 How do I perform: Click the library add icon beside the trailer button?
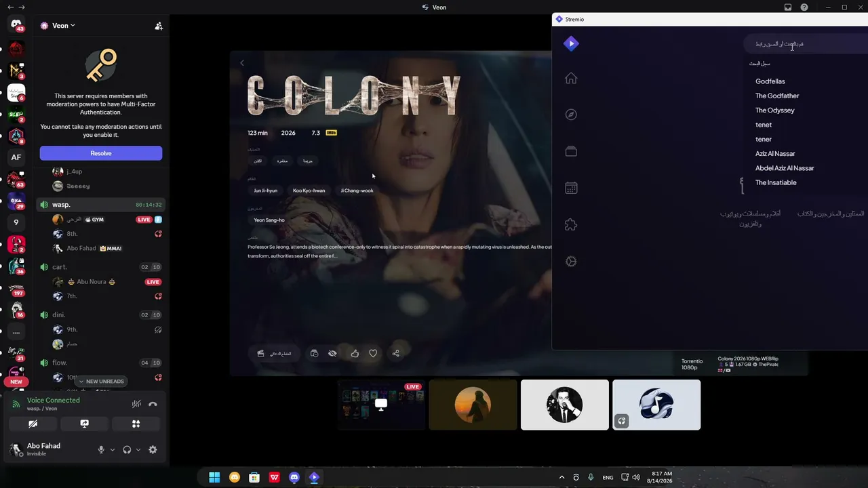tap(314, 353)
